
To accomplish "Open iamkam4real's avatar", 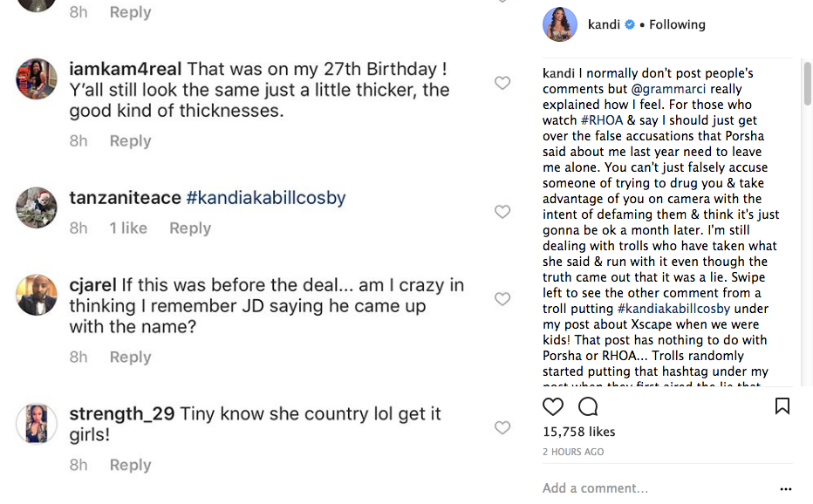I will point(37,79).
